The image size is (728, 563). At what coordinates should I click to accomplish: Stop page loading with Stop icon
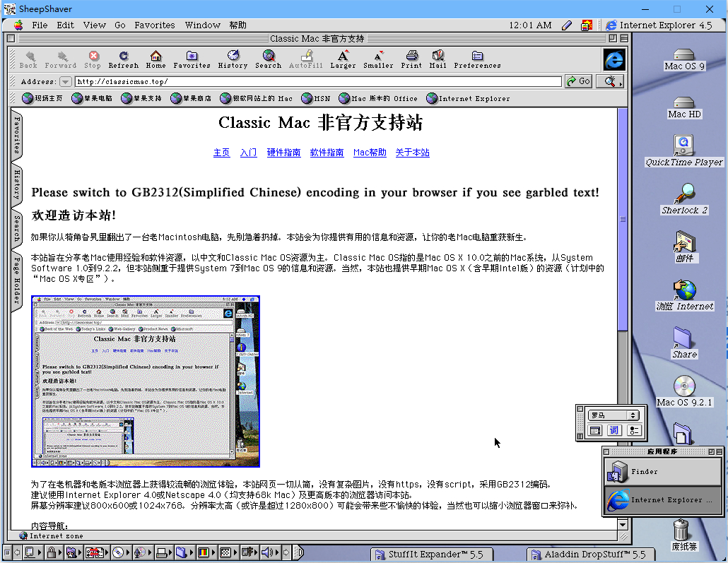click(x=93, y=59)
